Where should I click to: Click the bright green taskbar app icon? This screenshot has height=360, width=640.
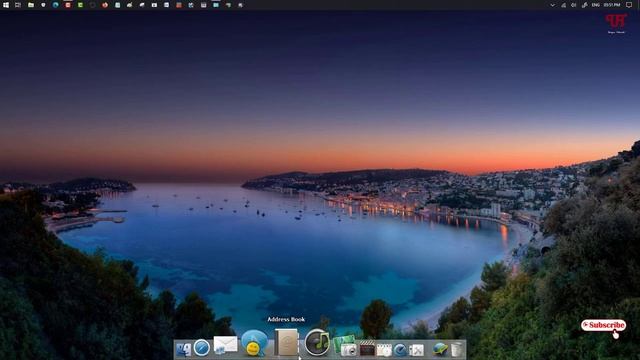[80, 5]
